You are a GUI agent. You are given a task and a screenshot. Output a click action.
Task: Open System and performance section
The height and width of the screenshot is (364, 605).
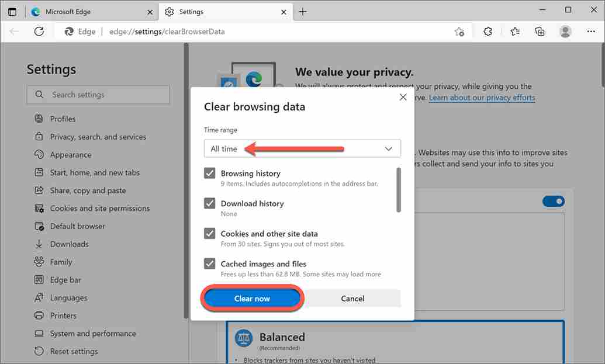click(x=85, y=334)
